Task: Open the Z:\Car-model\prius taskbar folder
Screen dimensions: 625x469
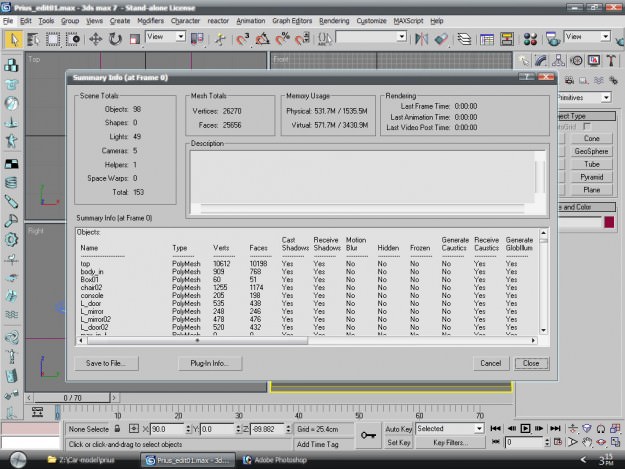Action: coord(81,460)
